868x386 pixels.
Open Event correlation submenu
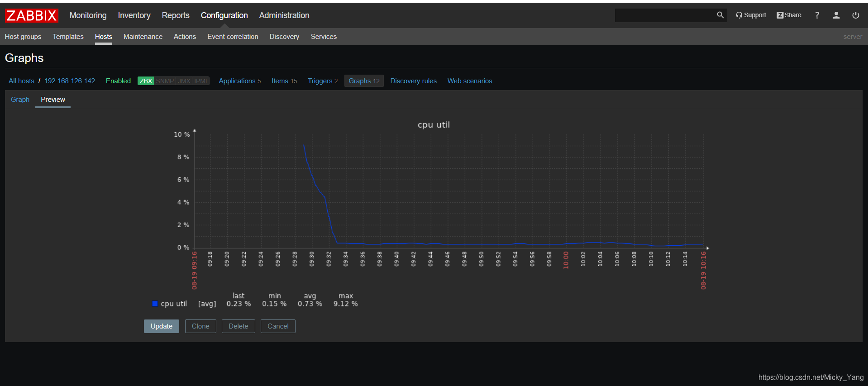[x=233, y=37]
